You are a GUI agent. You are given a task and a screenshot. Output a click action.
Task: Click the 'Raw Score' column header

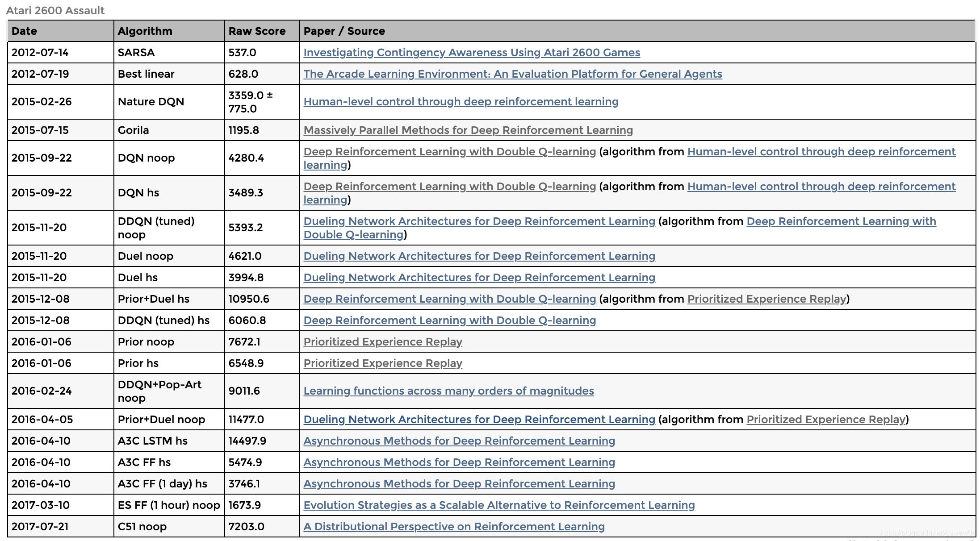pos(262,31)
